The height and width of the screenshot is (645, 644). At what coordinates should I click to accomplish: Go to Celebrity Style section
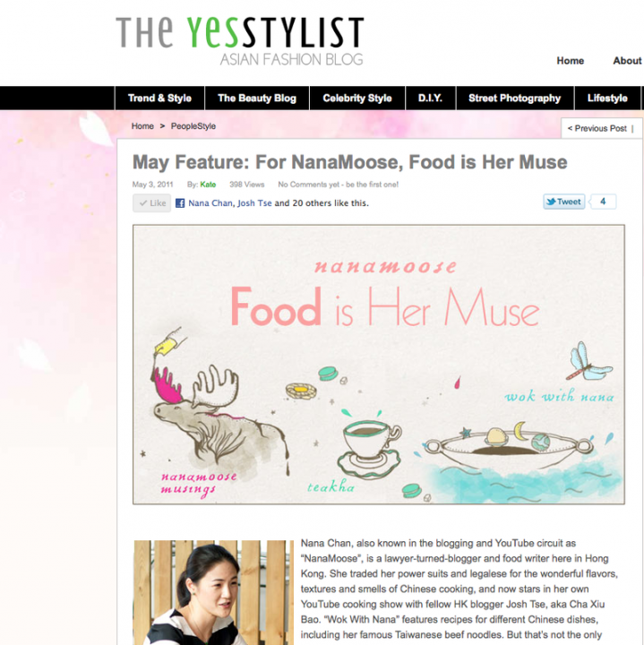[357, 99]
